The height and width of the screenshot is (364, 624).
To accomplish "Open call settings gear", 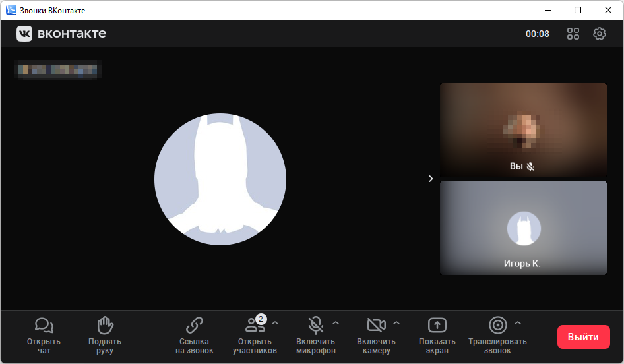I will (600, 34).
